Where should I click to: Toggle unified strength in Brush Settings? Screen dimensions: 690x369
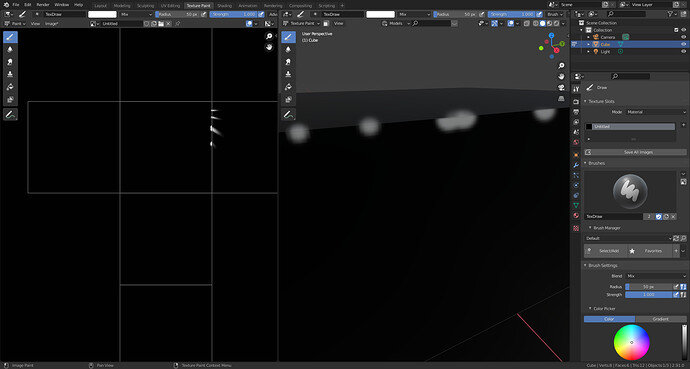pos(683,295)
